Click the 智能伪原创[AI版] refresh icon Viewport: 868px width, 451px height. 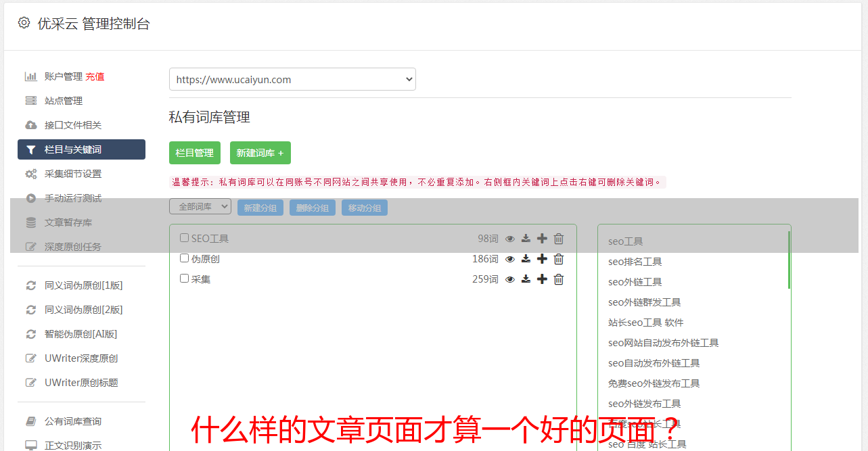pyautogui.click(x=30, y=334)
